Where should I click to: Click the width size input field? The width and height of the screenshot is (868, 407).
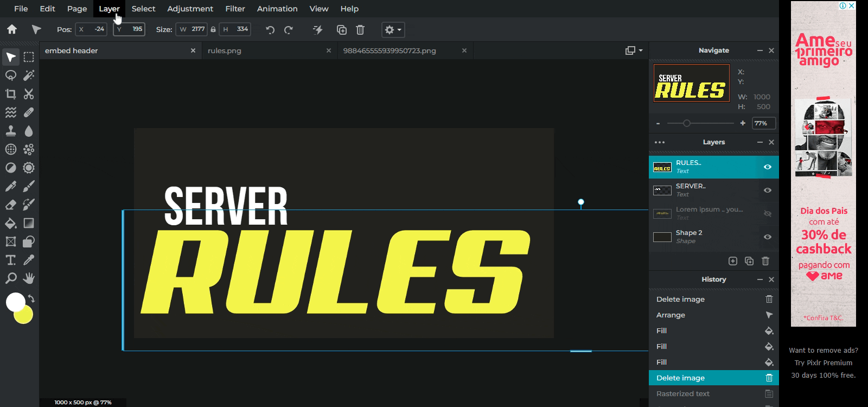pos(192,29)
